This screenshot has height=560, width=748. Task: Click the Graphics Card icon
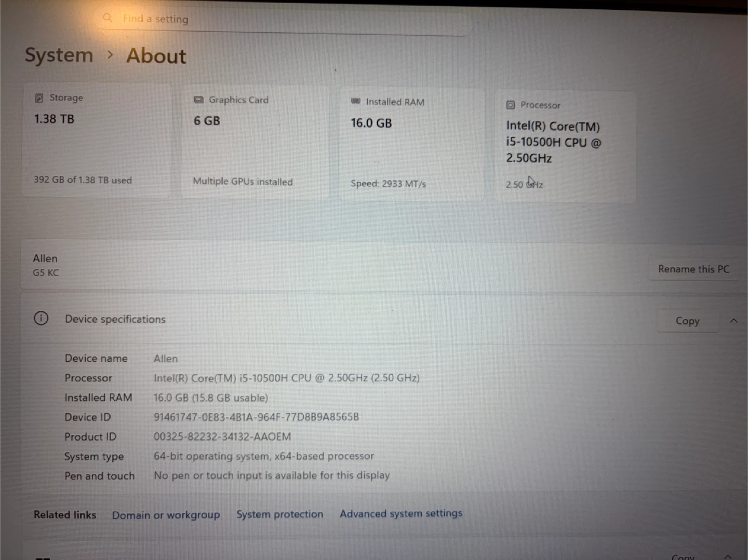(x=198, y=100)
